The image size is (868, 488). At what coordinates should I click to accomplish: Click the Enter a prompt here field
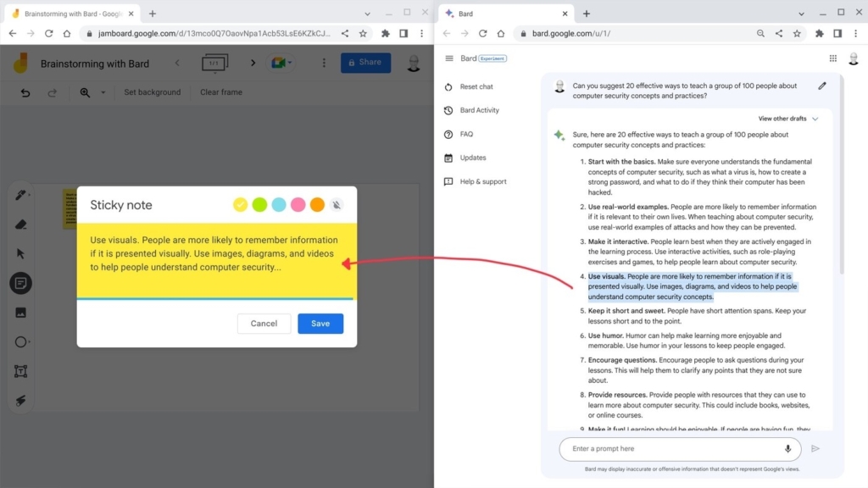tap(670, 449)
